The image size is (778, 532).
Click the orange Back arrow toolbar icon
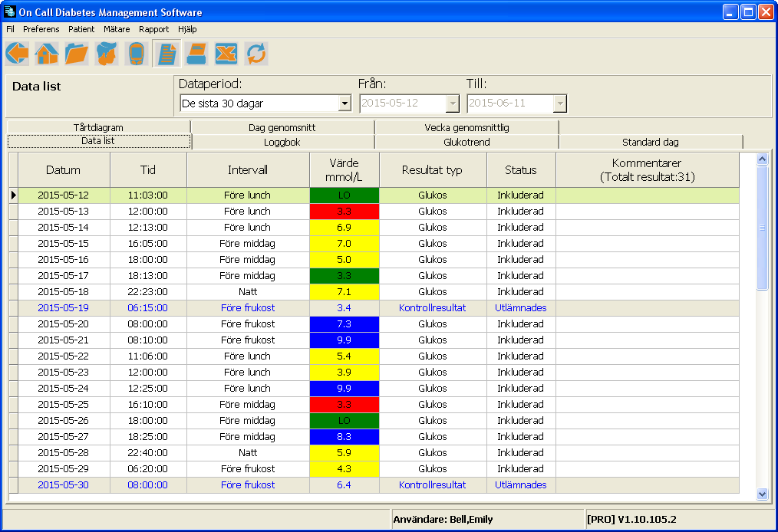[18, 54]
